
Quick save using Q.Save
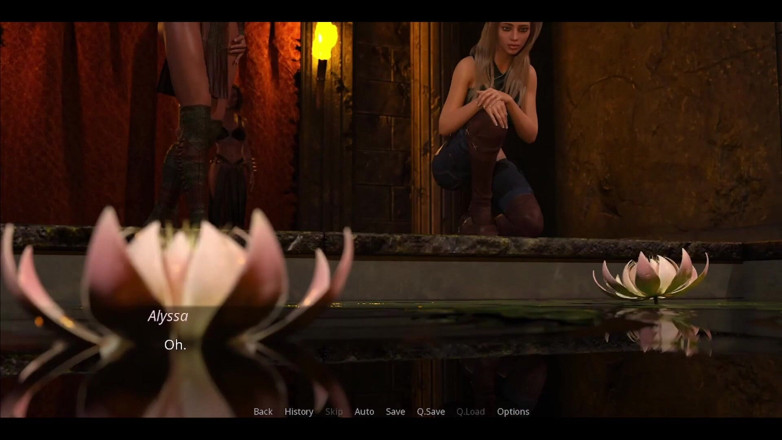(x=431, y=412)
